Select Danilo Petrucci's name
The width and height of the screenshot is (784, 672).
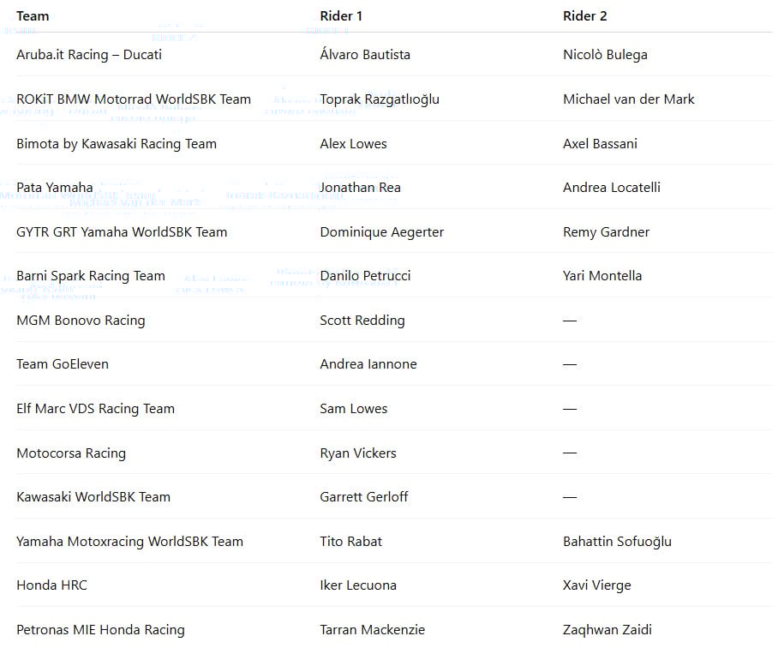365,276
